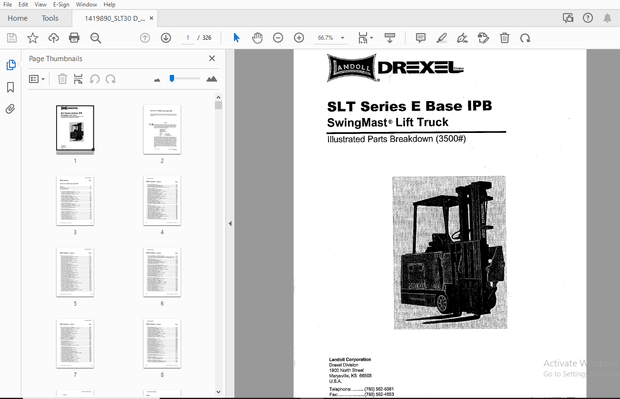620x399 pixels.
Task: Click the forklift image on the page
Action: point(450,253)
